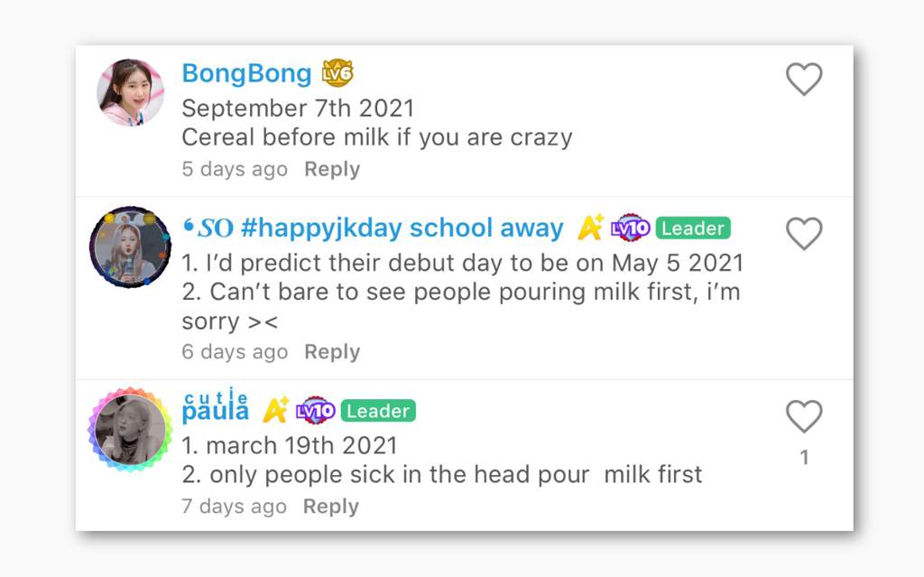Image resolution: width=924 pixels, height=577 pixels.
Task: Click cutie paula's green Leader tag
Action: [378, 411]
